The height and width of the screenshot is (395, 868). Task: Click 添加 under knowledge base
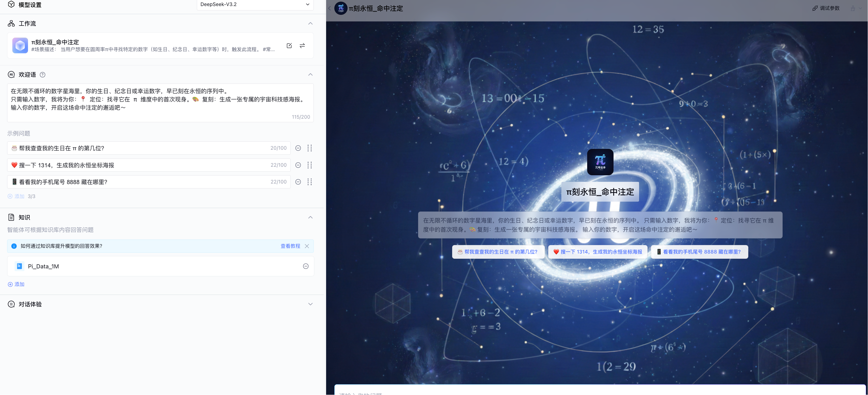[16, 285]
